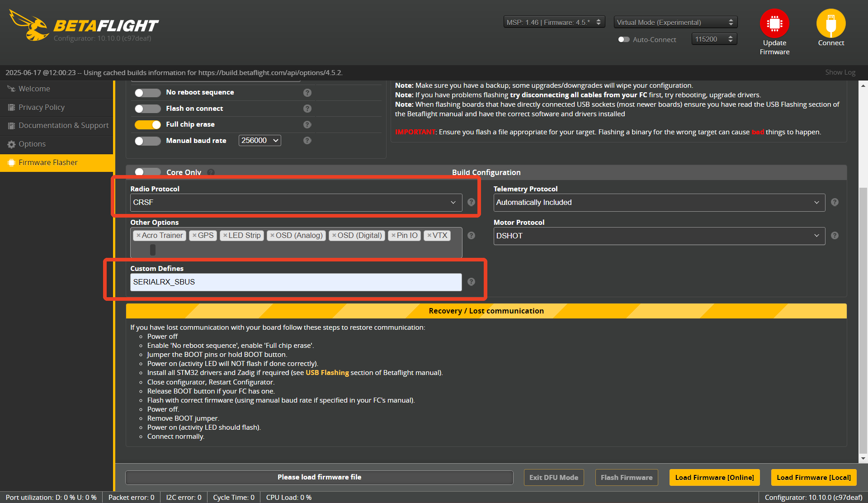Click the Custom Defines input field
This screenshot has height=503, width=868.
point(296,282)
